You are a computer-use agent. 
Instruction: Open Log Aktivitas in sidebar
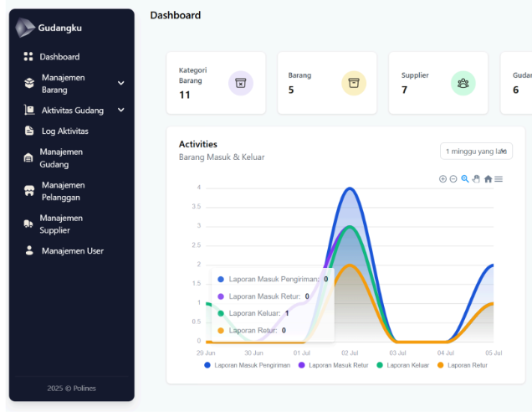coord(64,131)
